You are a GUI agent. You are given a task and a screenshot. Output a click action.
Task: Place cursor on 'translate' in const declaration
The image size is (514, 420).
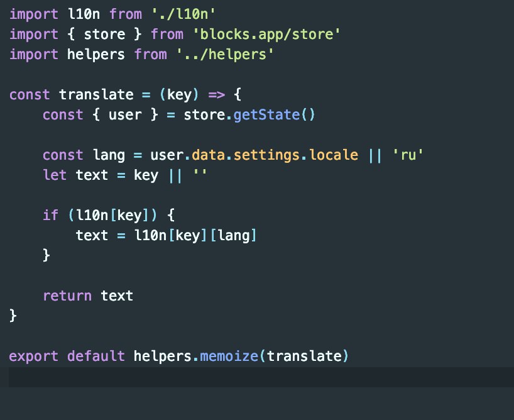[x=96, y=94]
